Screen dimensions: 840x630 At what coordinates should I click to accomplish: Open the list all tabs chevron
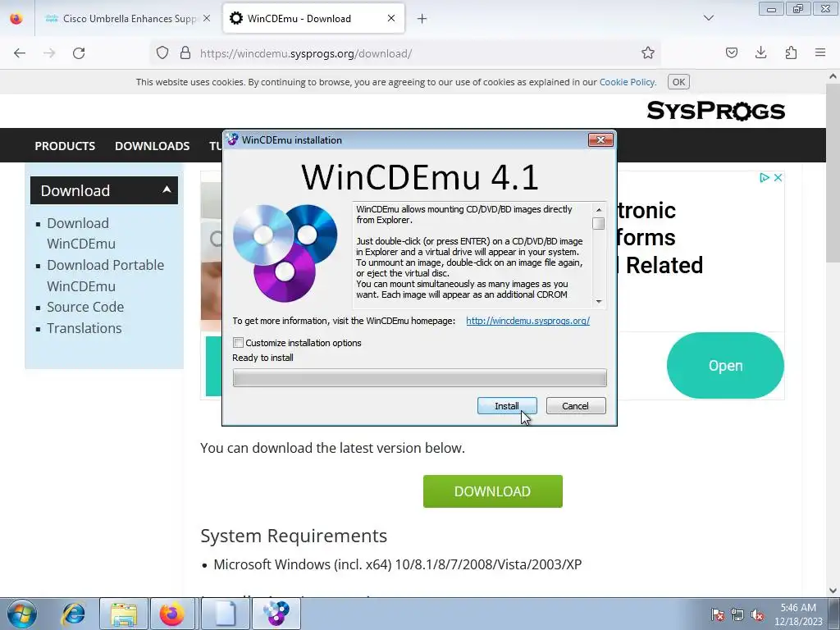709,18
